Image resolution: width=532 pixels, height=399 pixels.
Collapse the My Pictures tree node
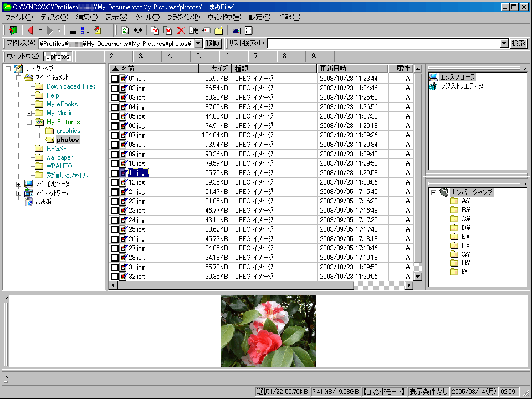(29, 122)
